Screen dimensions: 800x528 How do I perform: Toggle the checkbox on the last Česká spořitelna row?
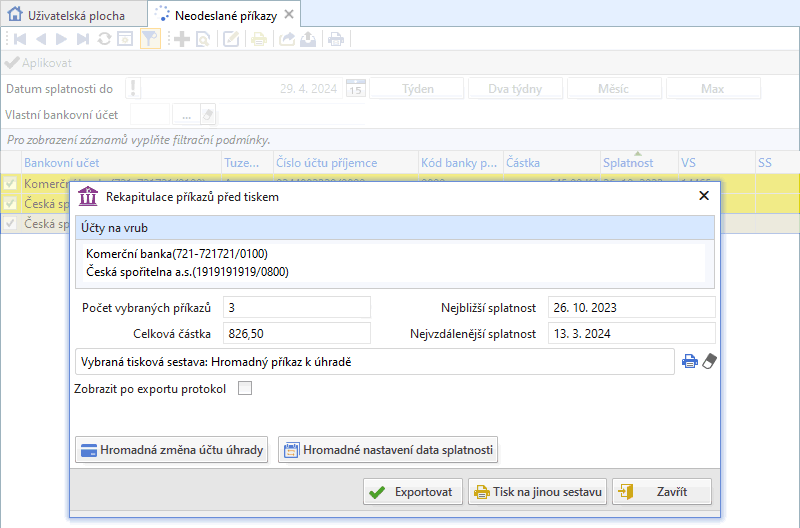point(10,223)
